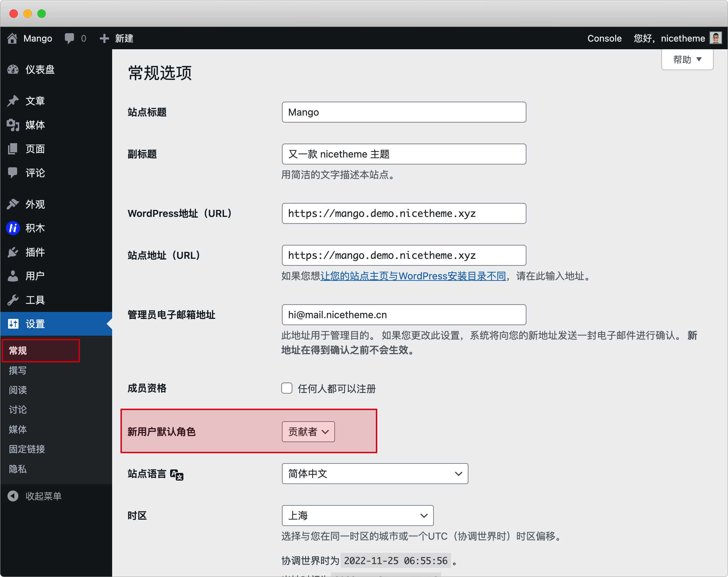Click the macOS red close window button
This screenshot has width=728, height=577.
pyautogui.click(x=14, y=14)
